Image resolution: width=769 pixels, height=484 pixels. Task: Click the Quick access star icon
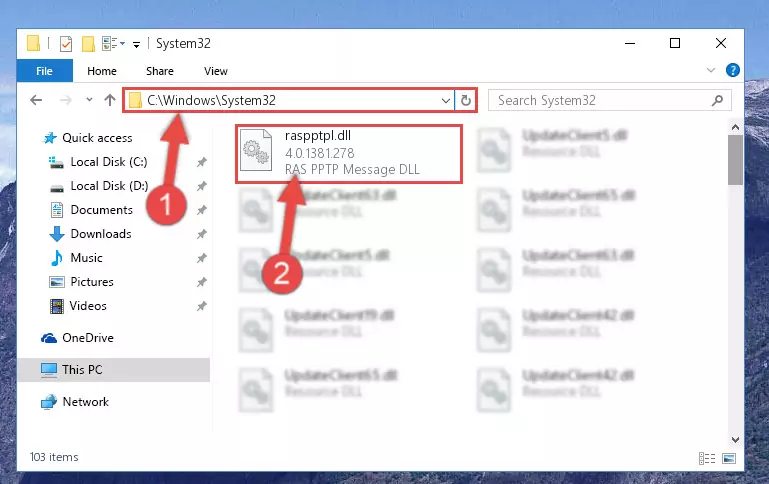click(x=50, y=138)
